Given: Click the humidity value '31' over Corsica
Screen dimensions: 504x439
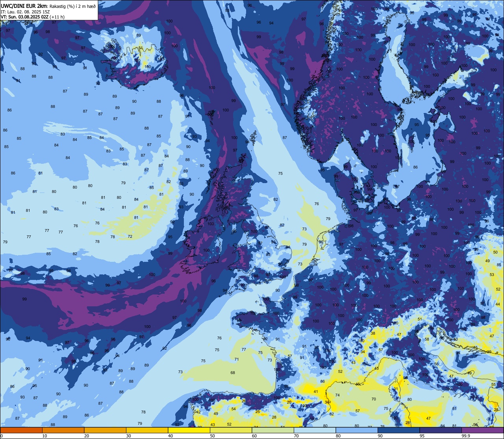Looking at the screenshot, I should click(x=396, y=389).
